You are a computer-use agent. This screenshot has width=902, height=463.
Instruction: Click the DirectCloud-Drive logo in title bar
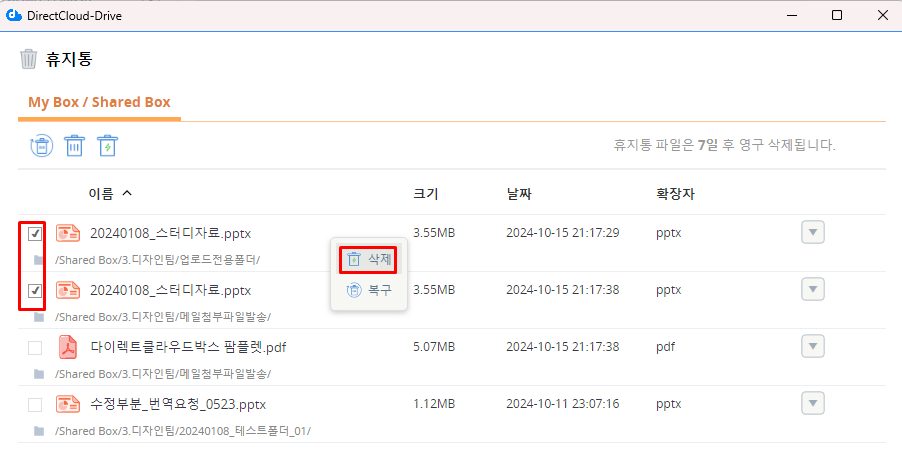coord(15,15)
